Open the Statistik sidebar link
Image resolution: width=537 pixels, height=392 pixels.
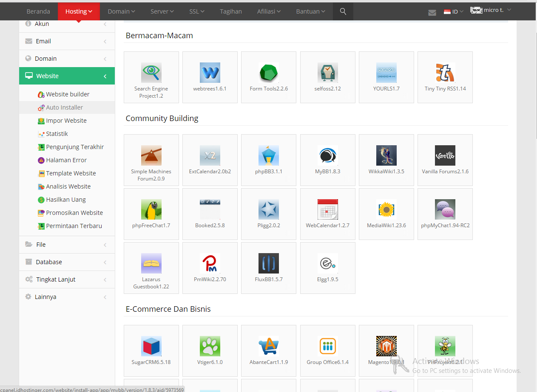click(53, 134)
